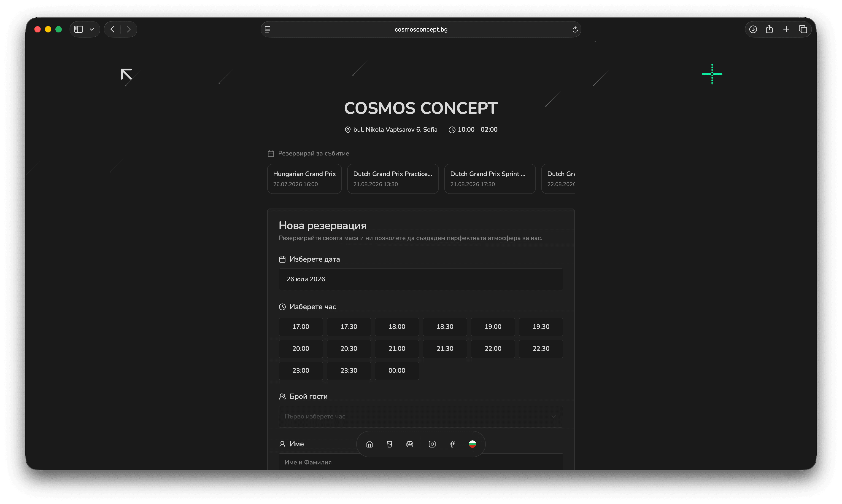Click the Резервирай за събитие label

[x=314, y=153]
